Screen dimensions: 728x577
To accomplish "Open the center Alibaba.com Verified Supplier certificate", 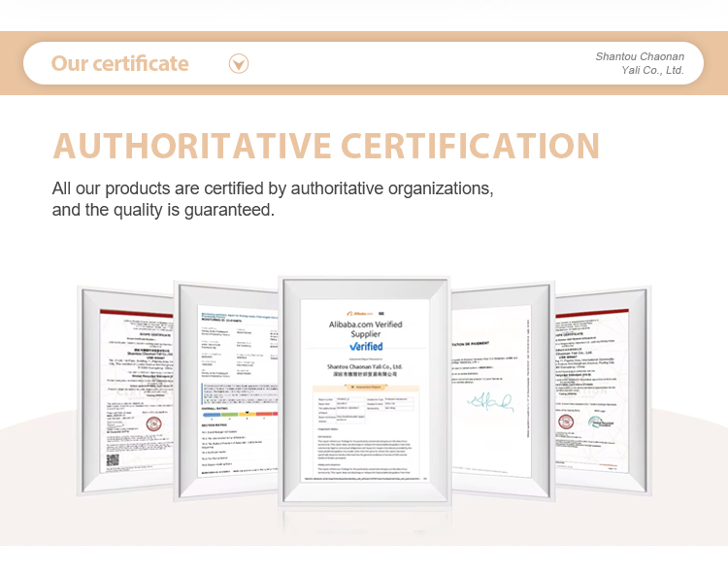I will [364, 391].
